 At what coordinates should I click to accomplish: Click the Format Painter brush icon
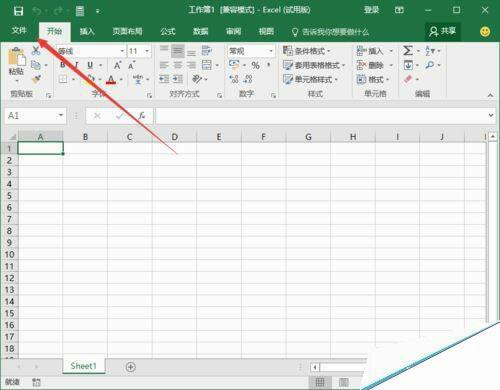click(36, 80)
